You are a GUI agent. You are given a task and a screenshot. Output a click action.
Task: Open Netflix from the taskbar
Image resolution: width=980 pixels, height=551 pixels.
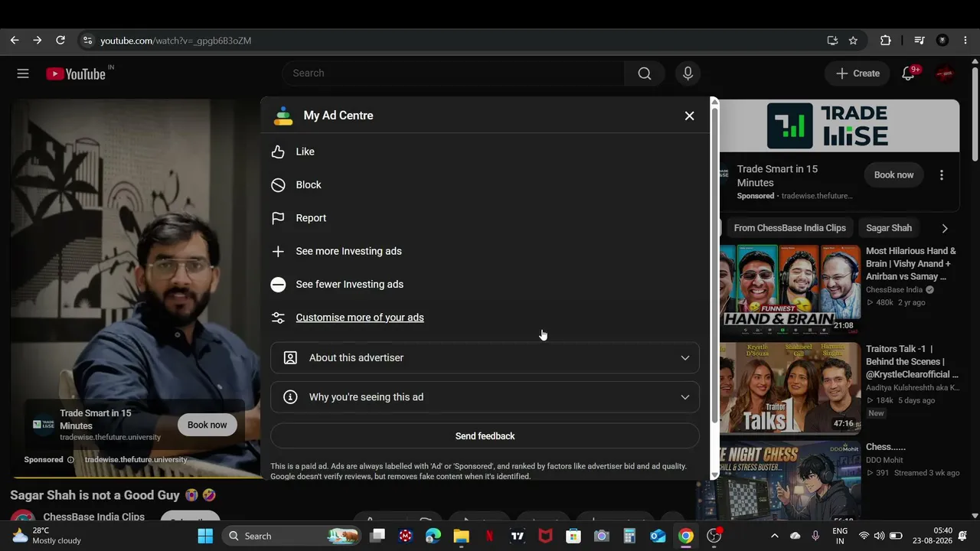[x=489, y=536]
